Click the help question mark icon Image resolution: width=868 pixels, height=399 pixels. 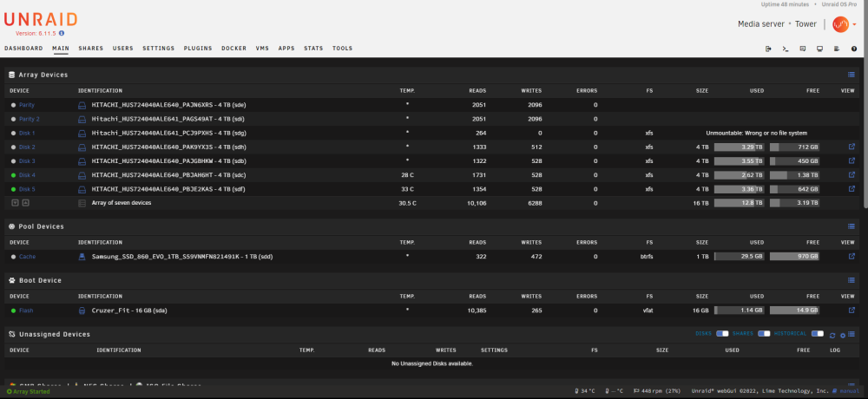point(854,49)
